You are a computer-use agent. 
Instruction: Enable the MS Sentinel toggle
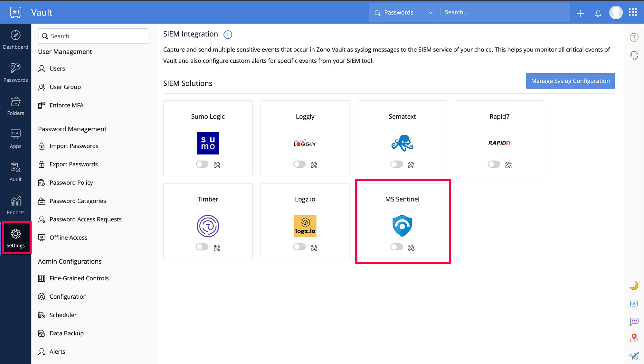(396, 247)
